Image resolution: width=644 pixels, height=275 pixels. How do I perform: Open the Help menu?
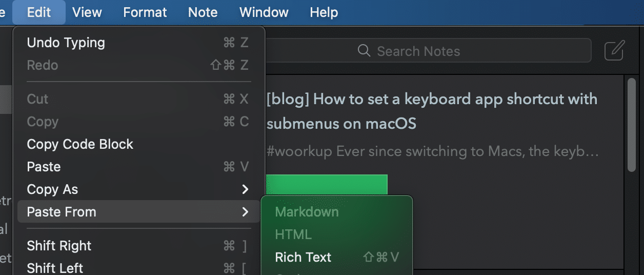pos(324,12)
